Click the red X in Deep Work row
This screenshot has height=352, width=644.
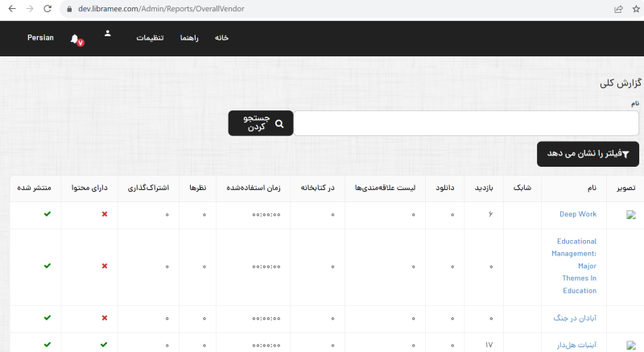click(x=105, y=214)
